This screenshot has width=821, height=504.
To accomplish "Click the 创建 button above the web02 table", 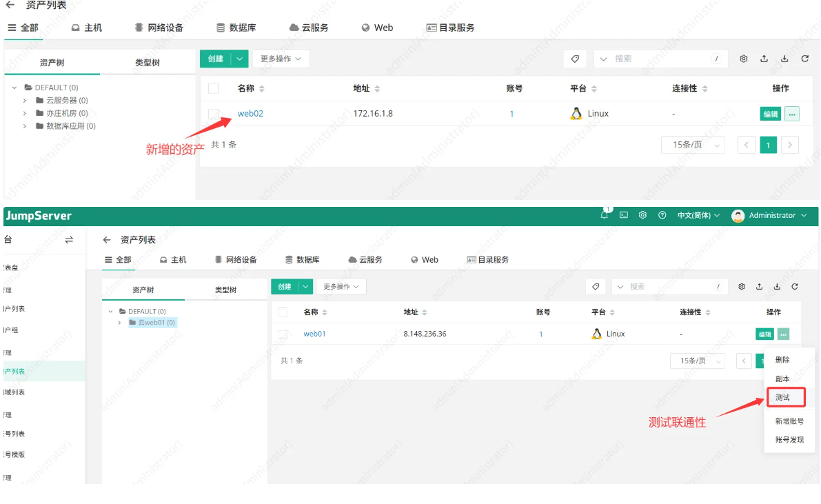I will 216,59.
